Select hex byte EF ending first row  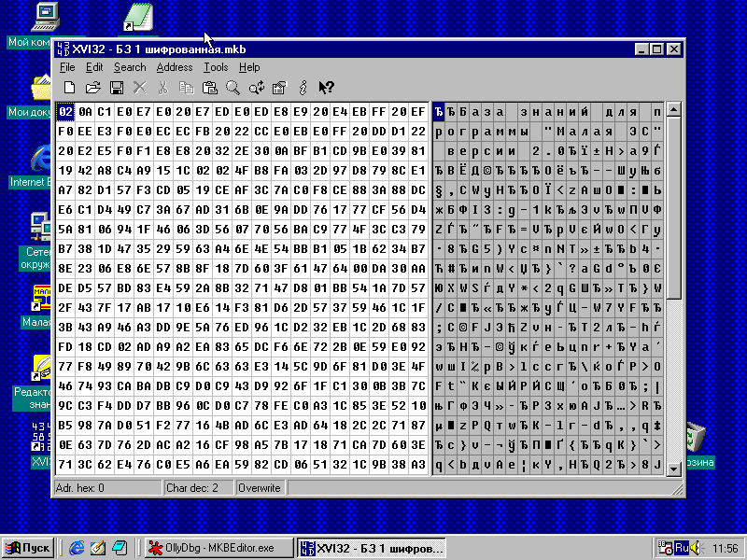pyautogui.click(x=418, y=112)
